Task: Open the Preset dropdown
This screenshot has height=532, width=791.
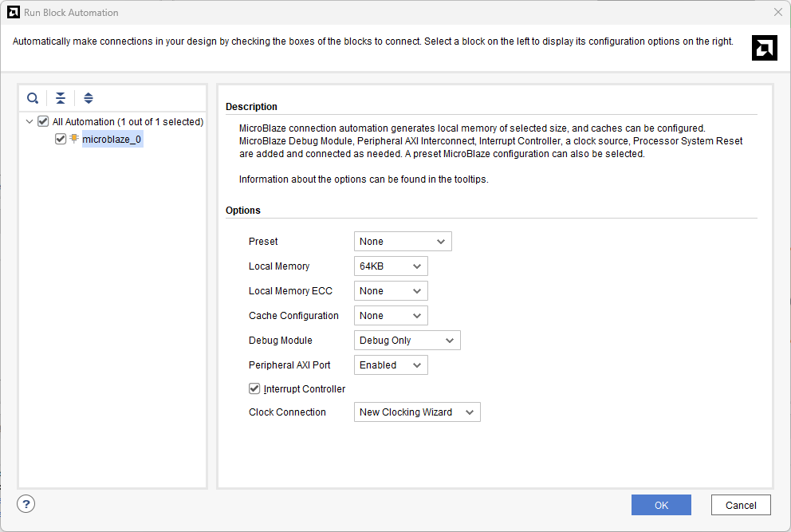Action: coord(403,242)
